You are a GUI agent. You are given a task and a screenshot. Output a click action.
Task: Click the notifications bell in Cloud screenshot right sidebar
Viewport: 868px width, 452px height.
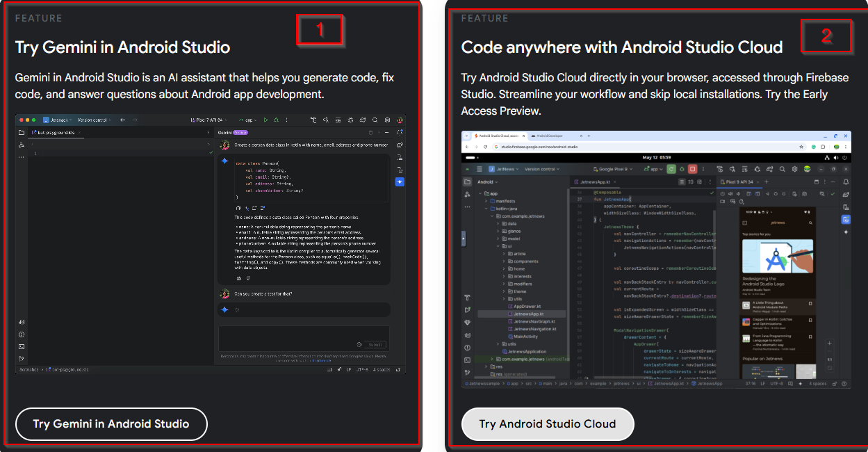846,182
